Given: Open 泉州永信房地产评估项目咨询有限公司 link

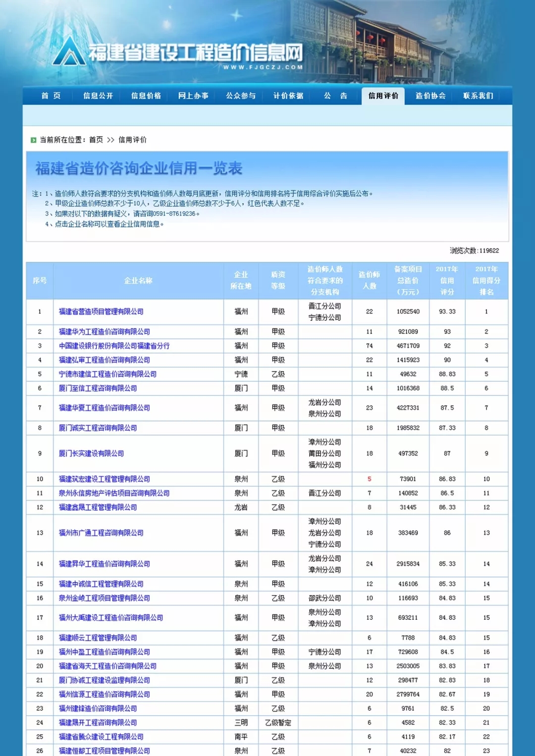Looking at the screenshot, I should (114, 493).
